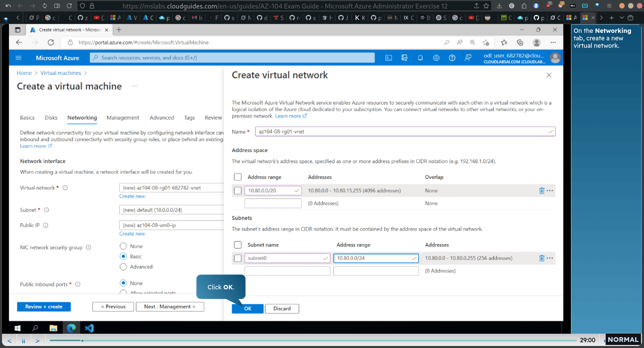This screenshot has height=348, width=644.
Task: Select Advanced NIC network security group
Action: pos(123,267)
